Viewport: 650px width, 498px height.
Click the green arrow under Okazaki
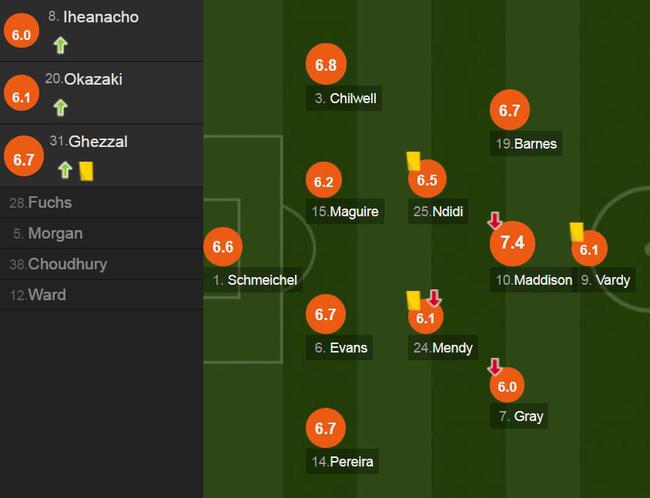point(61,107)
